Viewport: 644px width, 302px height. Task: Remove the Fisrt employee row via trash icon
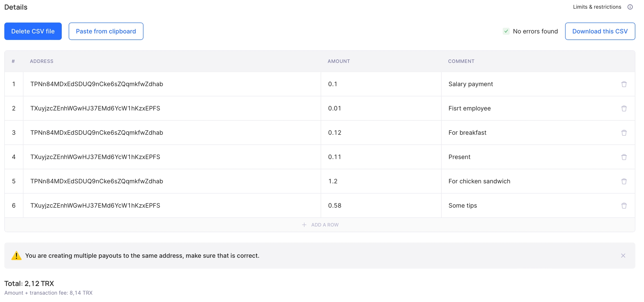(x=624, y=108)
